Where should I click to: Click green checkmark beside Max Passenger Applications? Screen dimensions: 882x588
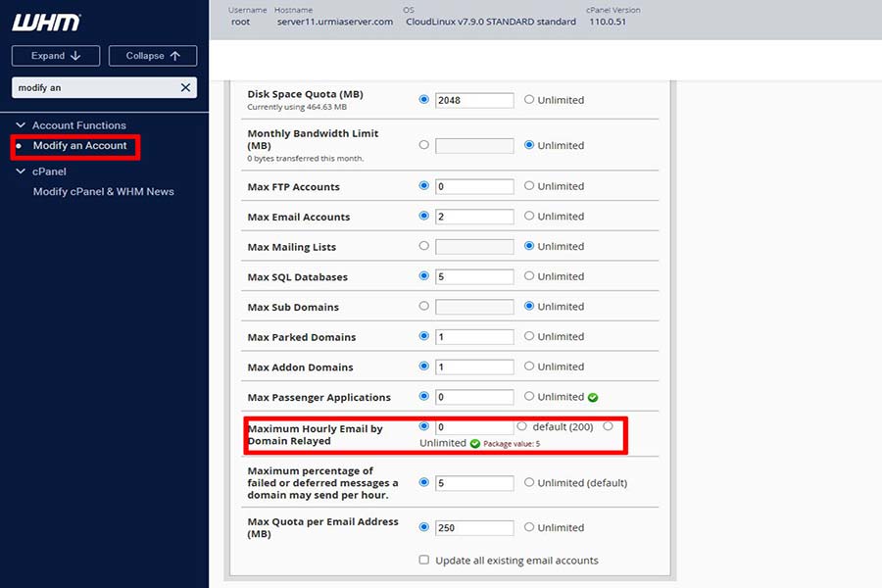pos(593,398)
